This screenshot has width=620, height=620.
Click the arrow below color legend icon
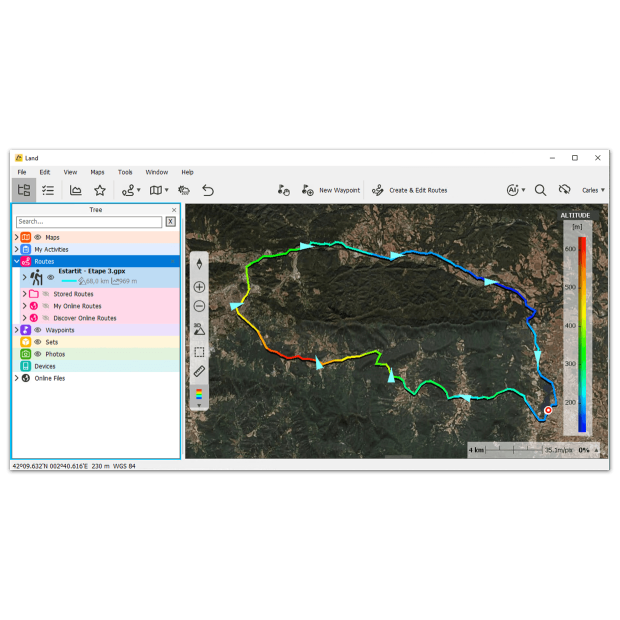click(x=199, y=405)
